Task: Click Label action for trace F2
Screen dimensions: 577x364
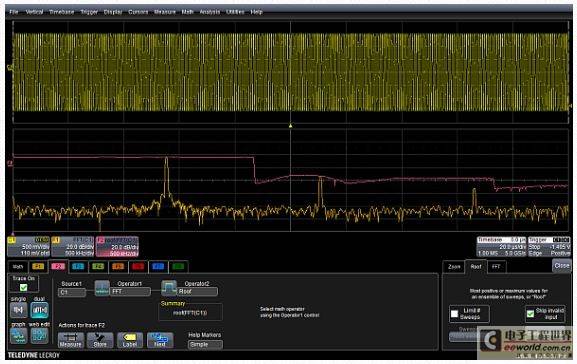Action: click(x=130, y=340)
